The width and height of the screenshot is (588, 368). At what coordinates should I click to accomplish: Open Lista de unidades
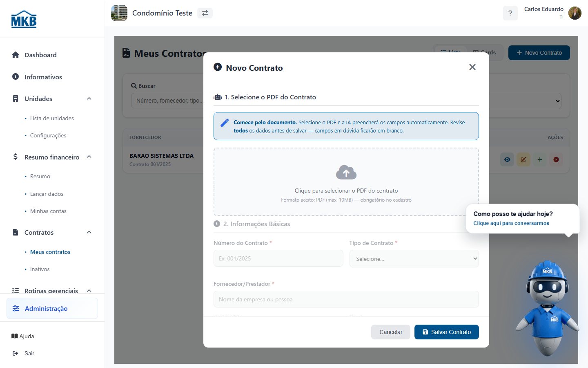[52, 118]
